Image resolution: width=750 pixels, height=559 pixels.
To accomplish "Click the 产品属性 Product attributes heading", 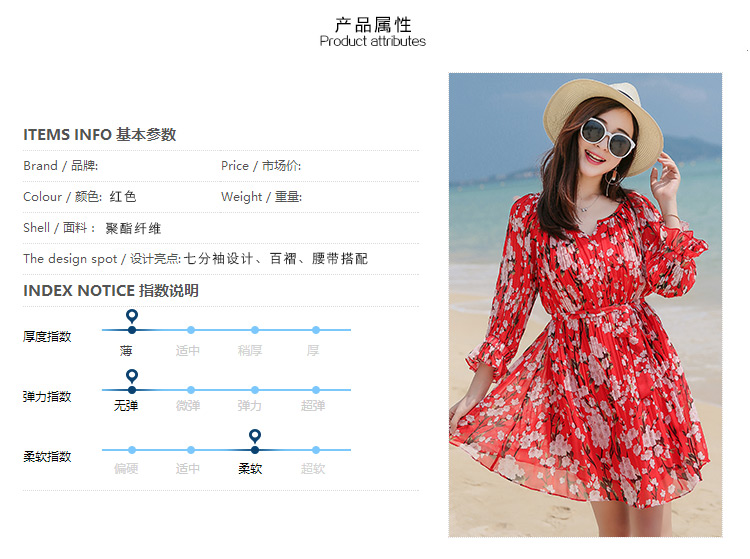I will coord(373,32).
